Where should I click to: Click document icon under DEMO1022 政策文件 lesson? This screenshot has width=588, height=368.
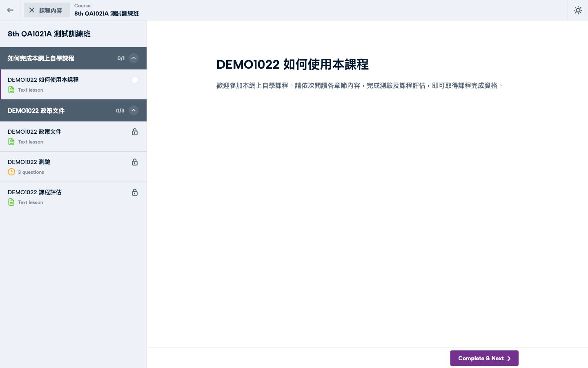[11, 141]
